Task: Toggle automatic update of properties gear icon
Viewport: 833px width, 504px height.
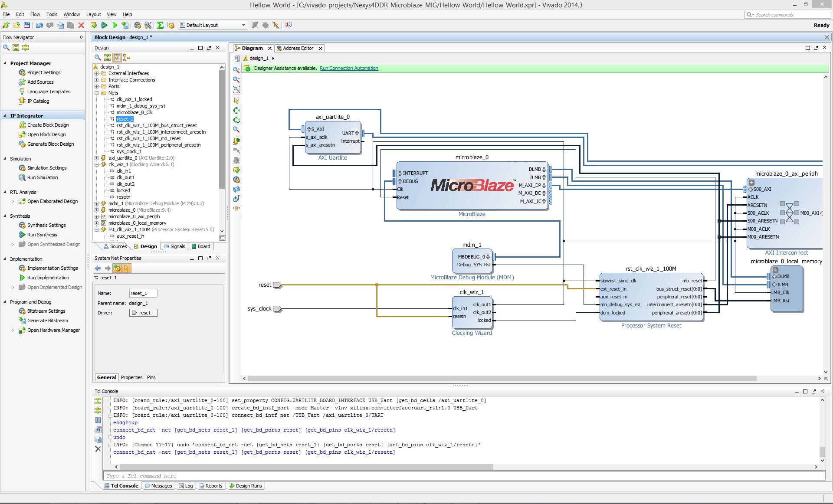Action: [x=117, y=268]
